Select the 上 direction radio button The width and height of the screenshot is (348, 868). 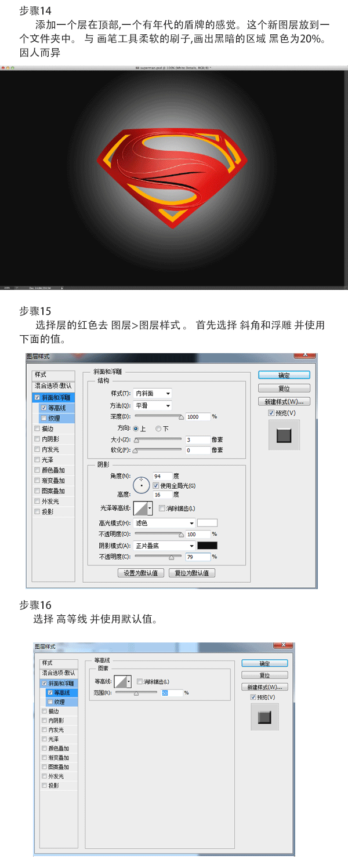[x=136, y=428]
